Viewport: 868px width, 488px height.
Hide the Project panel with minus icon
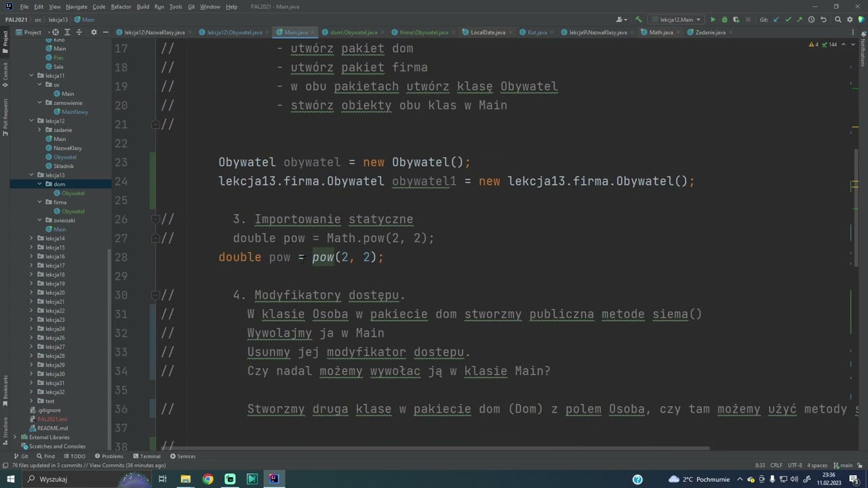(x=105, y=33)
